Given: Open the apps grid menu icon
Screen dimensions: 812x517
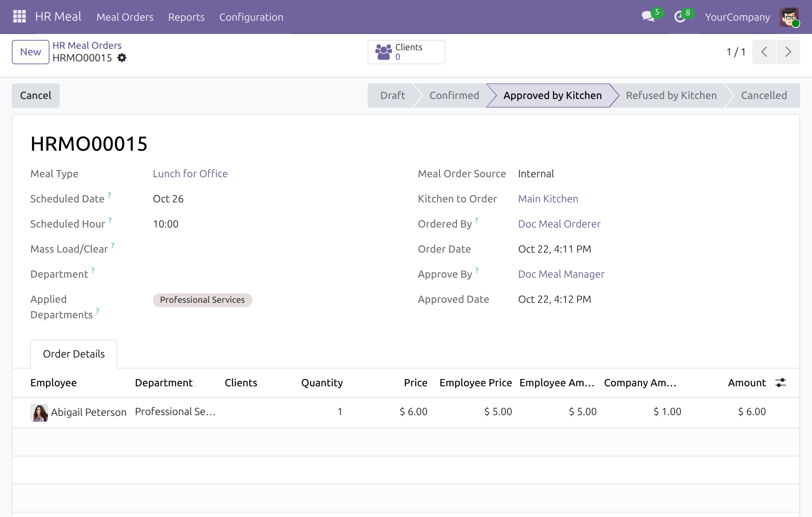Looking at the screenshot, I should pyautogui.click(x=19, y=17).
